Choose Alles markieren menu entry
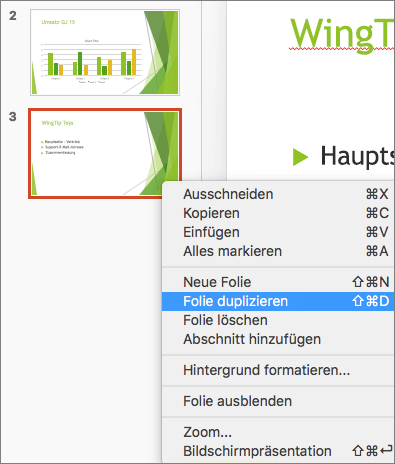This screenshot has height=464, width=395. click(278, 251)
